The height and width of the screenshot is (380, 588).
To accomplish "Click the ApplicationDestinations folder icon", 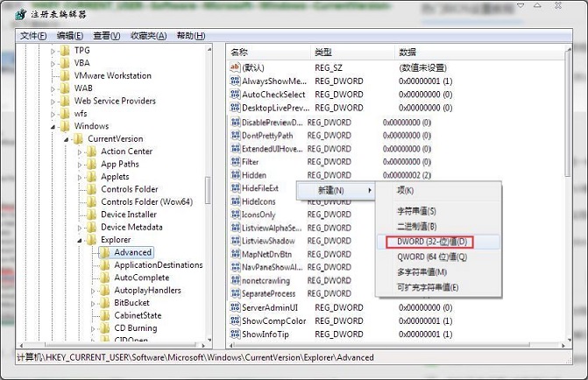I will (x=105, y=265).
